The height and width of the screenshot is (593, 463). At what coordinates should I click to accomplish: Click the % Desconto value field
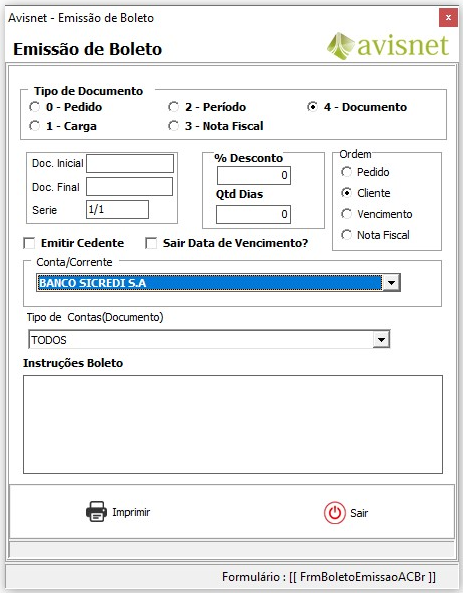254,175
